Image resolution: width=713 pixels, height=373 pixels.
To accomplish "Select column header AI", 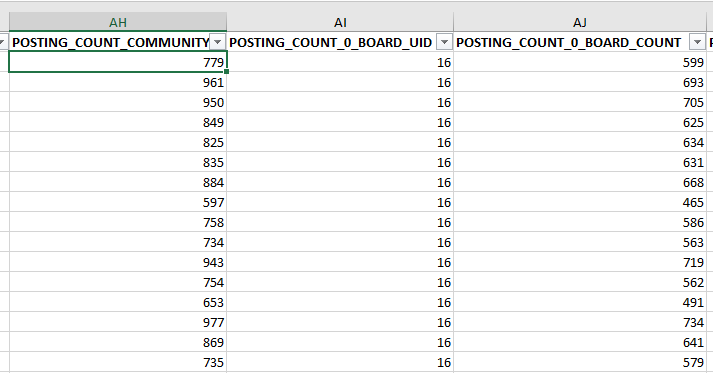I will [x=340, y=22].
